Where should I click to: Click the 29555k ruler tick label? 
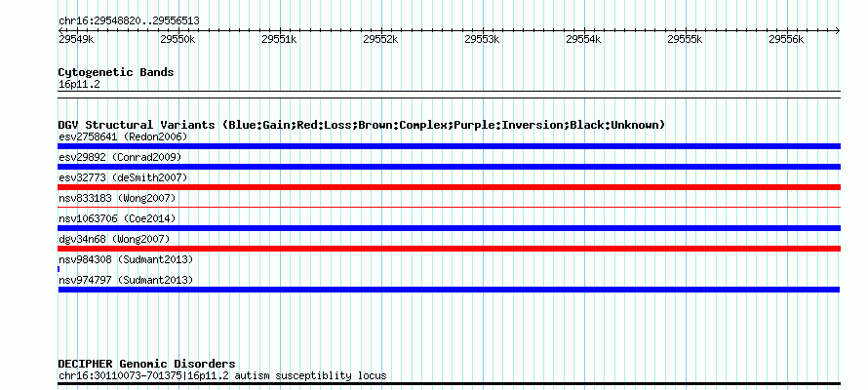point(686,39)
